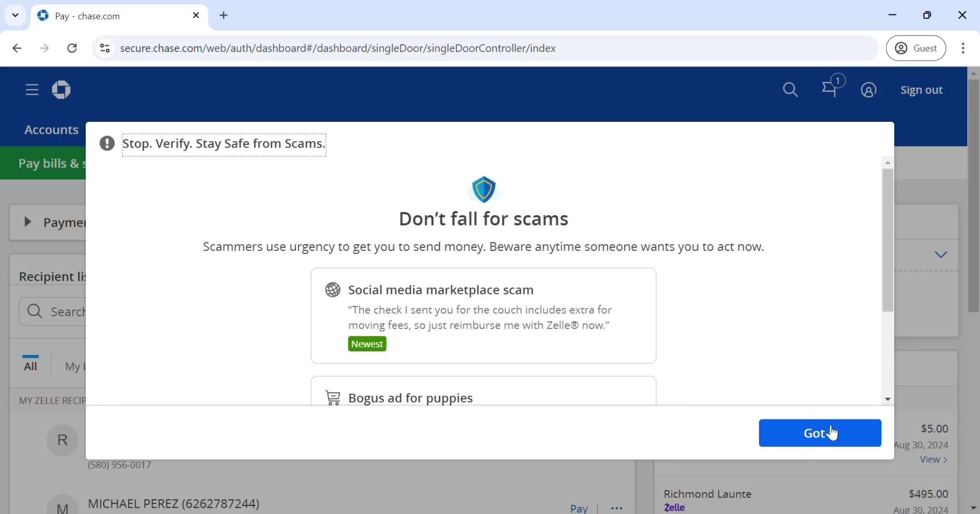Click the hamburger menu icon top-left
The image size is (980, 514).
tap(32, 89)
